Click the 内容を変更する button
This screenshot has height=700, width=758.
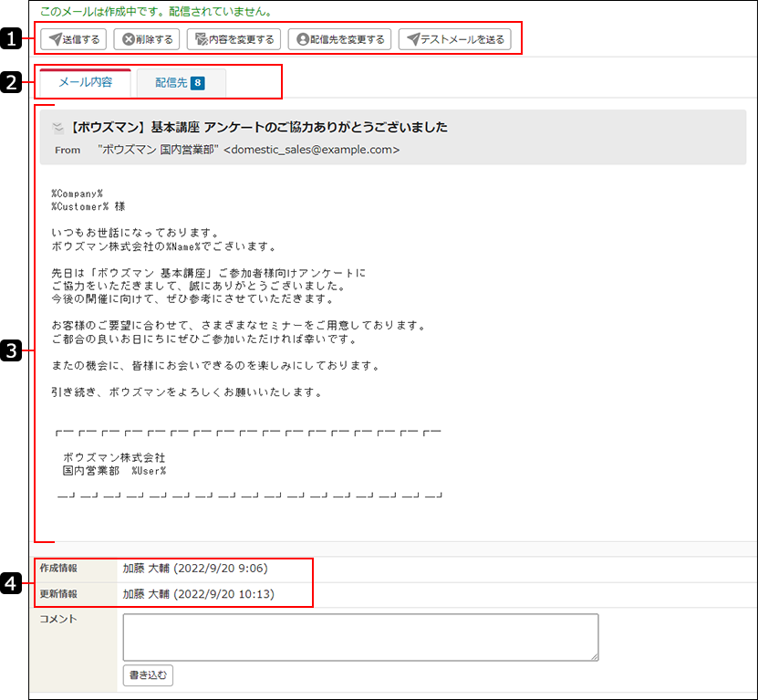coord(234,39)
